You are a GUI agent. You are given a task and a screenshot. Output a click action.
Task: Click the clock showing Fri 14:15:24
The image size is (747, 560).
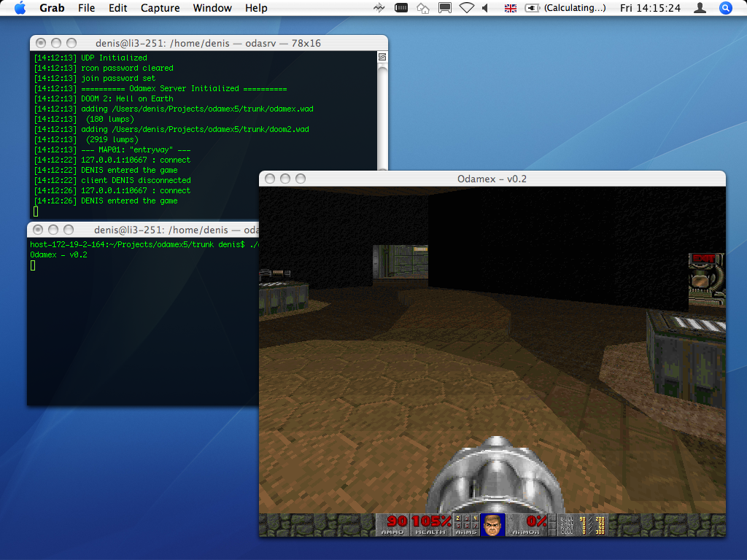650,8
